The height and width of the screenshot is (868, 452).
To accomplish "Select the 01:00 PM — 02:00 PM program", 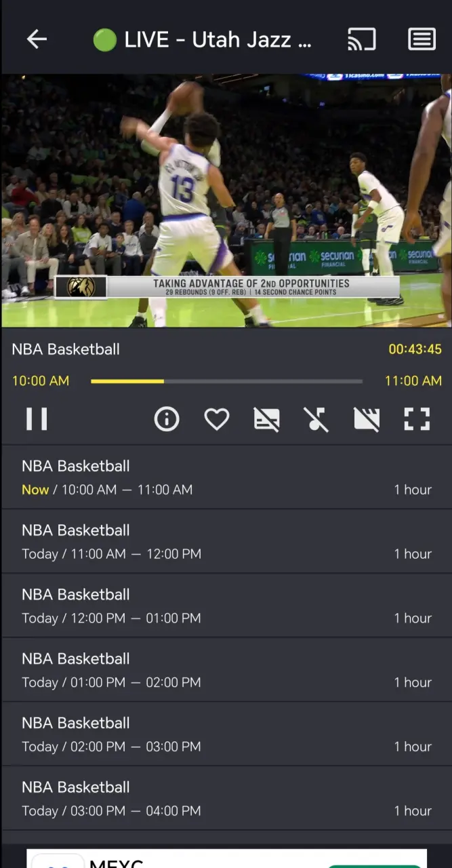I will [x=226, y=670].
